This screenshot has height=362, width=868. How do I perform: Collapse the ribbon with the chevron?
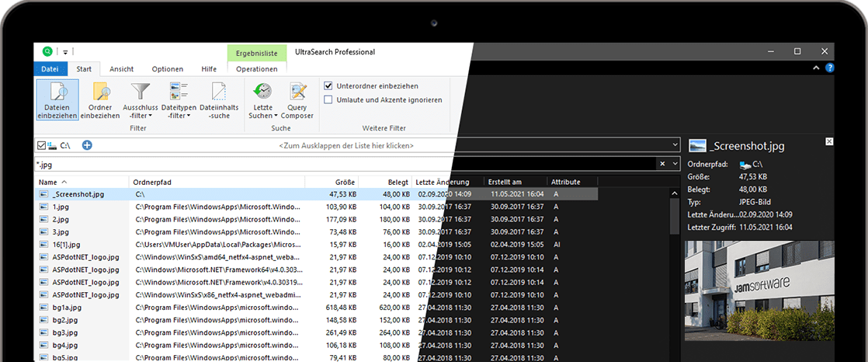816,68
